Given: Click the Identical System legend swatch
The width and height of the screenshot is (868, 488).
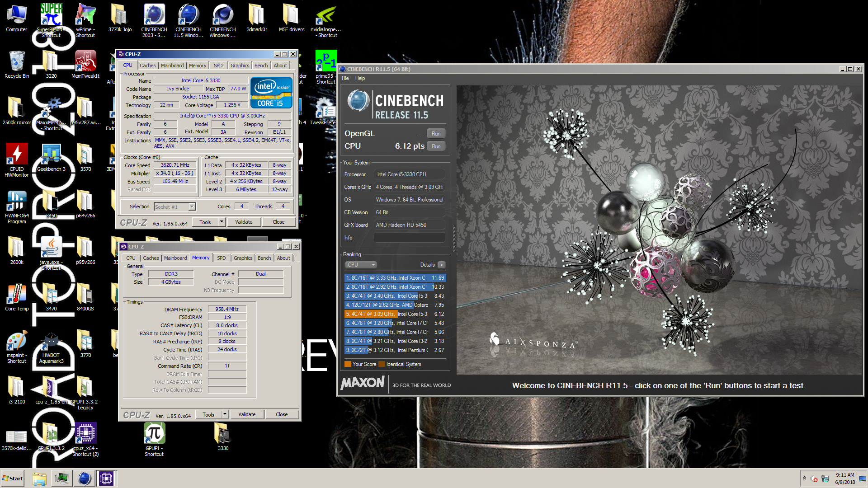Looking at the screenshot, I should (382, 364).
